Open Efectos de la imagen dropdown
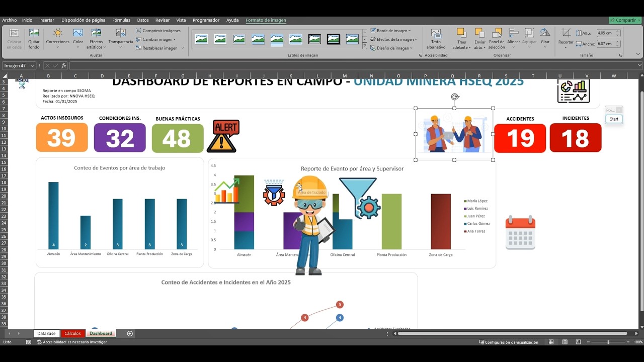The height and width of the screenshot is (362, 644). click(x=394, y=39)
